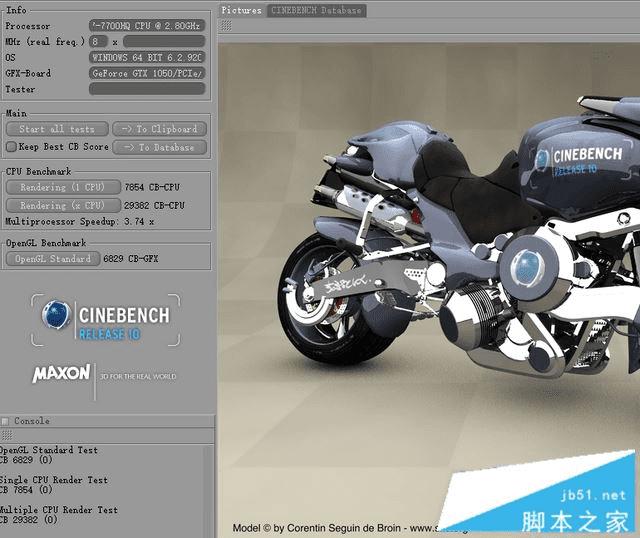Click the grip handle below Pictures tab
This screenshot has width=640, height=538.
226,26
